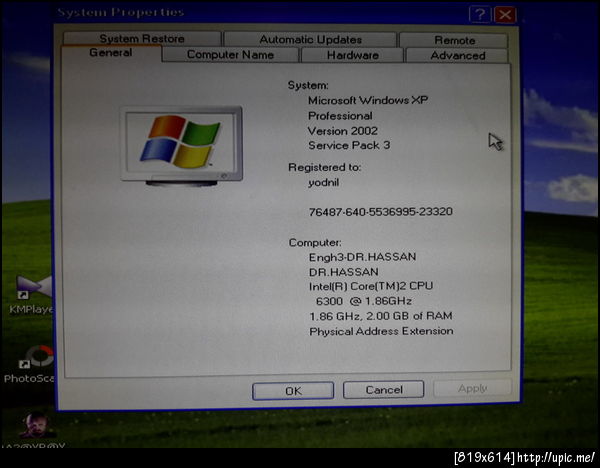Open the Advanced tab
The image size is (600, 468).
point(458,55)
